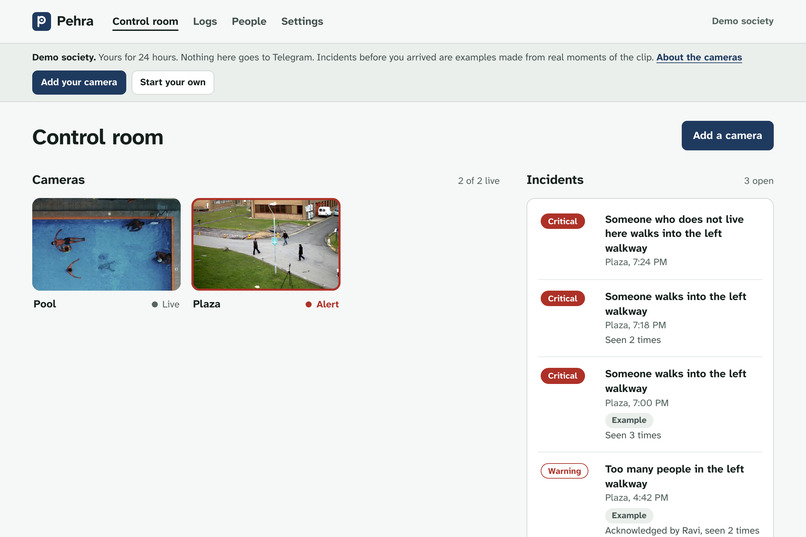Click the Live status indicator for Pool
The width and height of the screenshot is (806, 537).
166,304
